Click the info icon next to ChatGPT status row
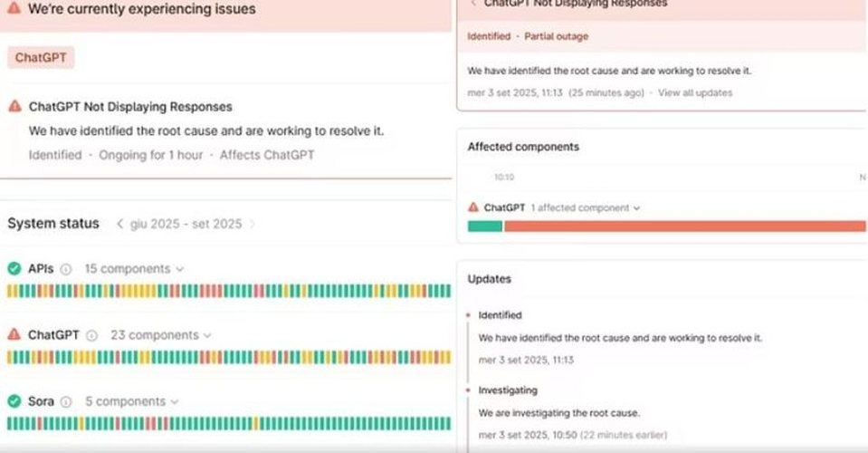The width and height of the screenshot is (868, 453). pyautogui.click(x=91, y=335)
